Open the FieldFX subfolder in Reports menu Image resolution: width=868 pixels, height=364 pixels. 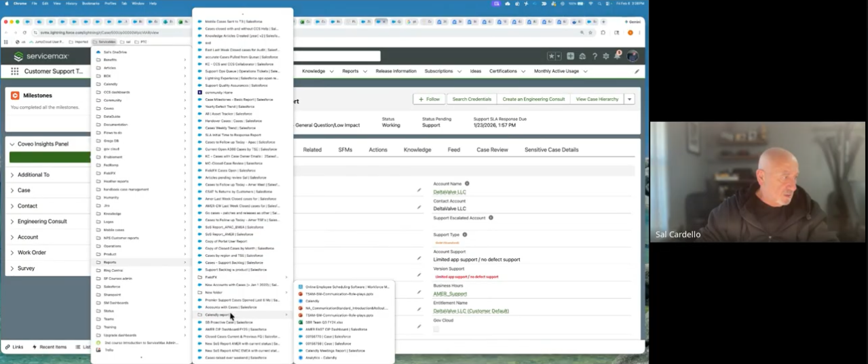pyautogui.click(x=242, y=277)
